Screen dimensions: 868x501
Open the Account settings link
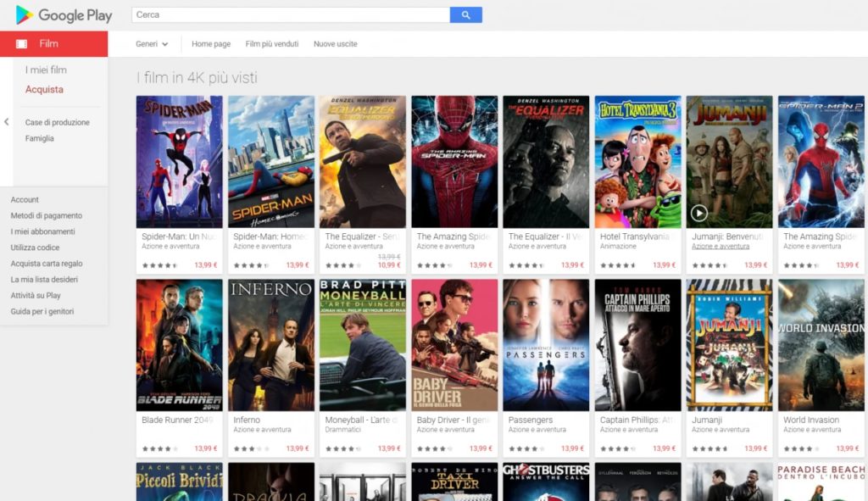click(25, 200)
